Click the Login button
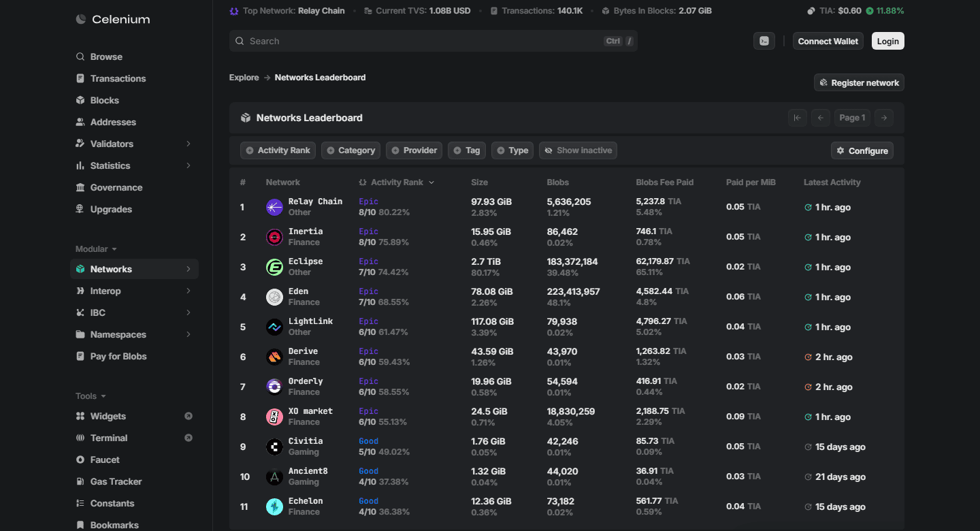 [888, 41]
